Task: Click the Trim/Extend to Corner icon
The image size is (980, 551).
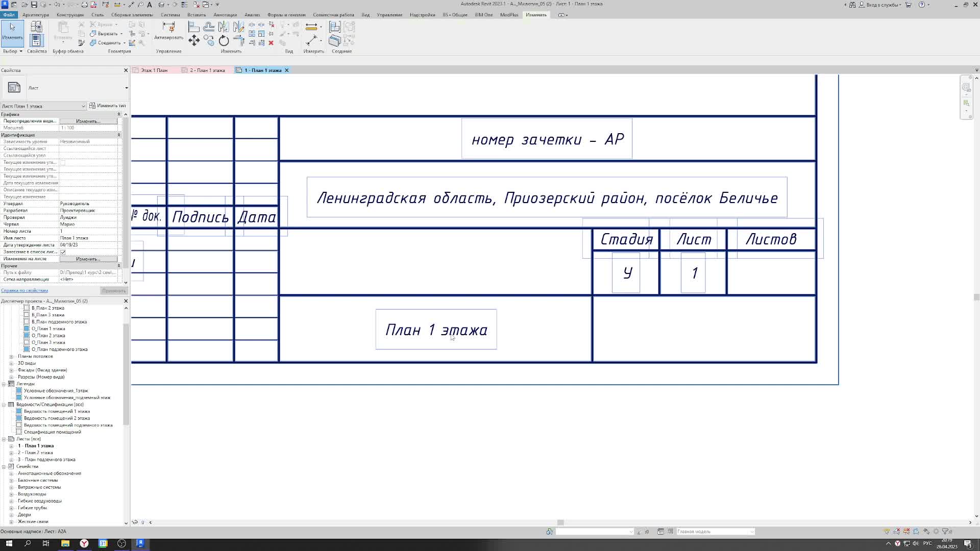Action: (x=238, y=41)
